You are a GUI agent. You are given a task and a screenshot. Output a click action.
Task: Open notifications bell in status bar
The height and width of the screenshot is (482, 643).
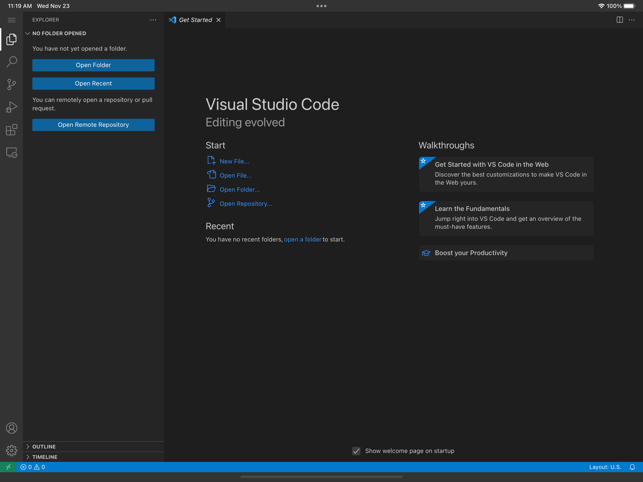[x=632, y=467]
